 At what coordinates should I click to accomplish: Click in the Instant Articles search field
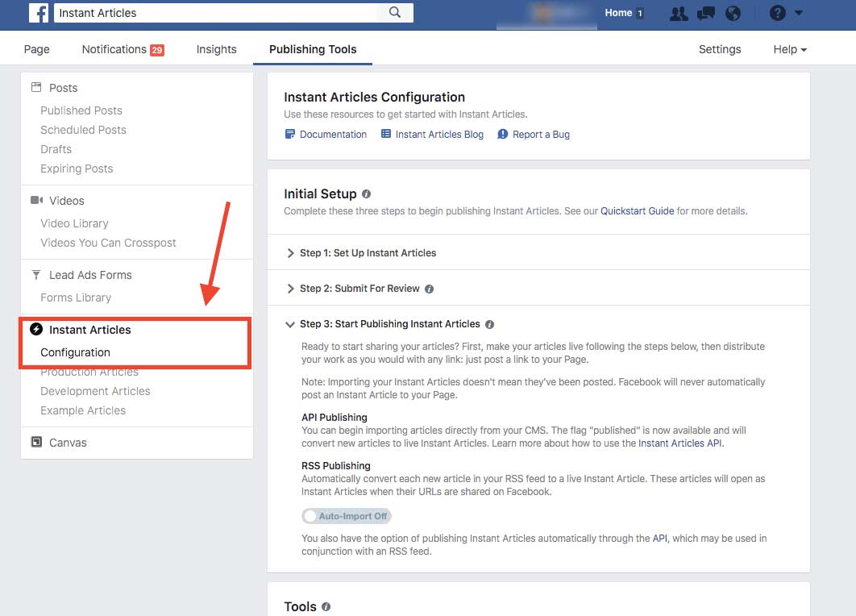coord(216,13)
